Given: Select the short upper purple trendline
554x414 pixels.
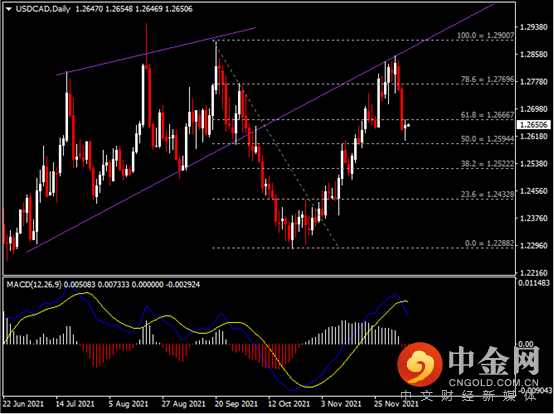Looking at the screenshot, I should point(156,51).
